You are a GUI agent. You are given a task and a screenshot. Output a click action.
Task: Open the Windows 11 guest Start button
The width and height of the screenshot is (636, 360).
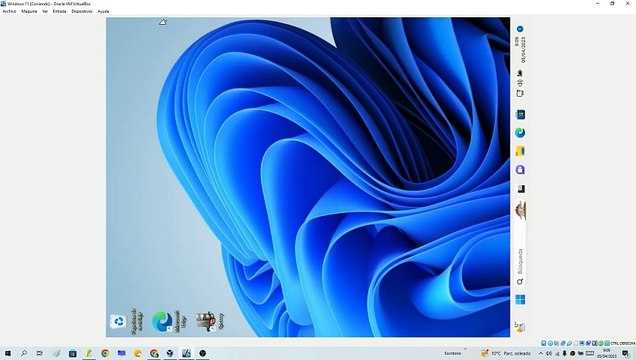pyautogui.click(x=520, y=300)
